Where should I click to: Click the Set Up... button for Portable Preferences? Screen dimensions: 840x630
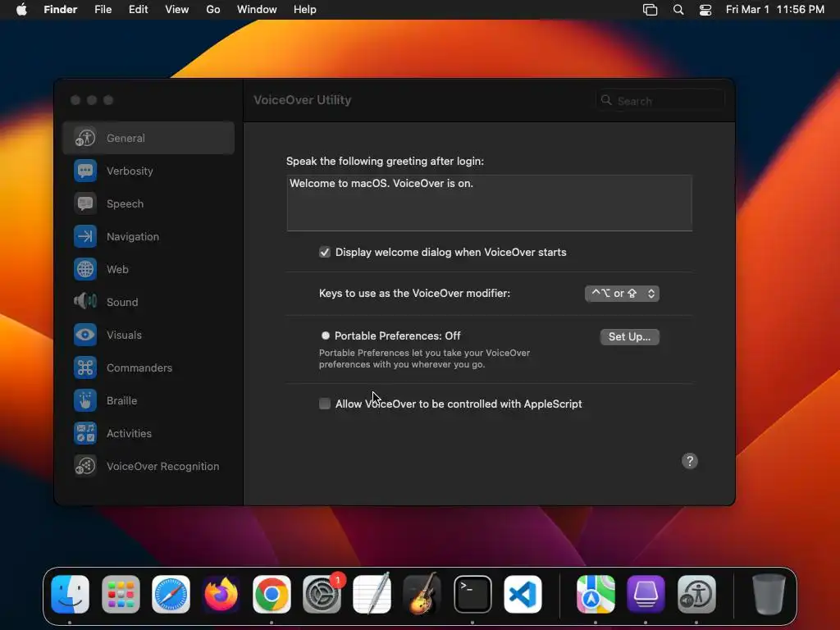tap(629, 336)
